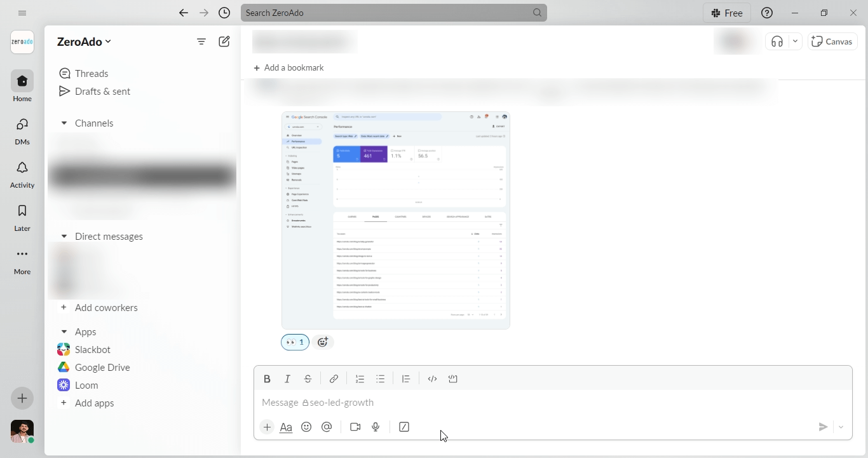Open the filter conversations icon
Screen dimensions: 868x458
pyautogui.click(x=201, y=41)
